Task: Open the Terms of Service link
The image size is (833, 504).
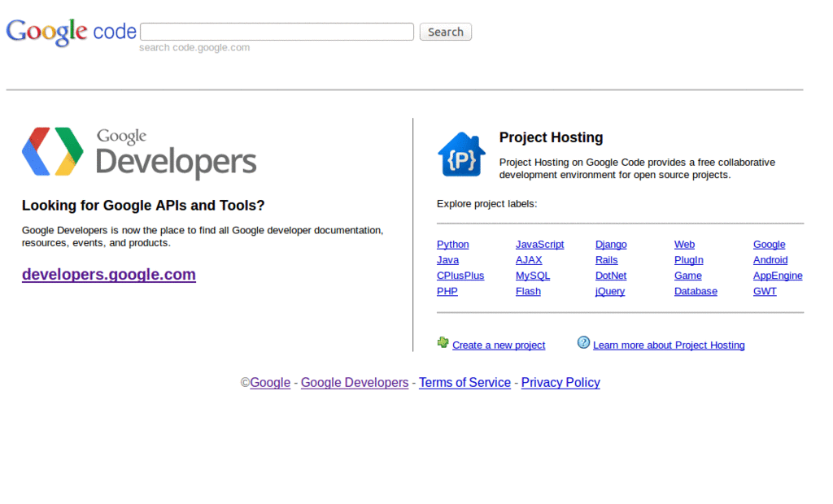Action: pyautogui.click(x=464, y=382)
